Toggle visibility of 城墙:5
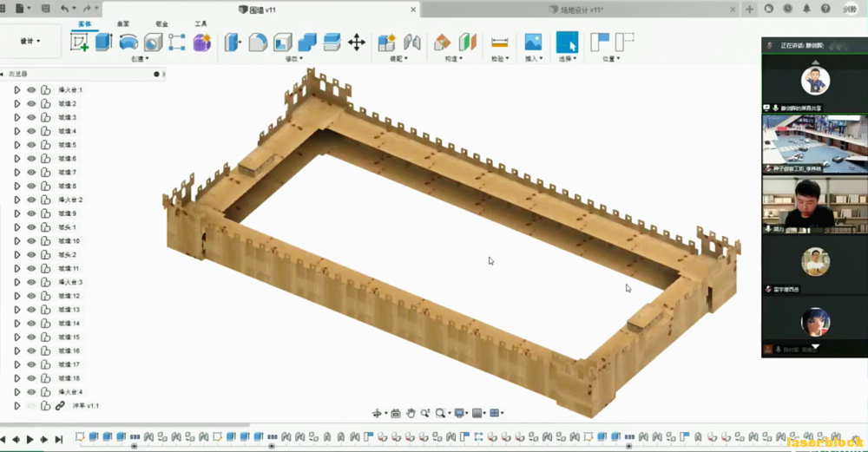Screen dimensions: 868x452 point(31,145)
